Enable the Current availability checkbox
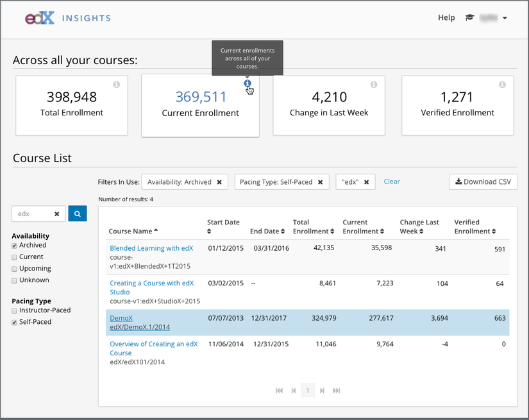 [x=15, y=257]
